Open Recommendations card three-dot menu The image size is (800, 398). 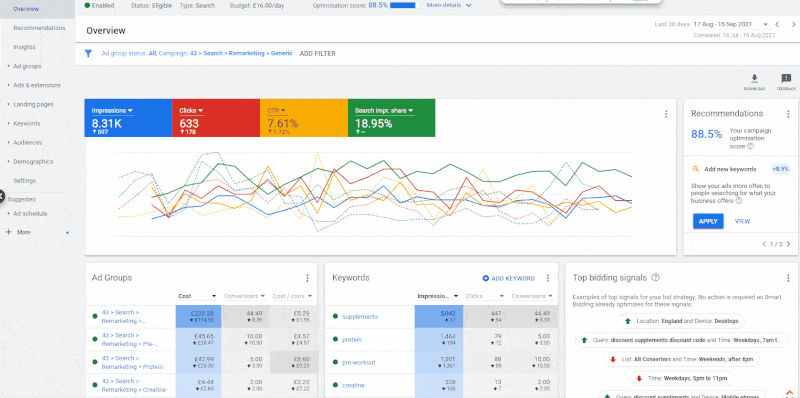click(x=788, y=114)
